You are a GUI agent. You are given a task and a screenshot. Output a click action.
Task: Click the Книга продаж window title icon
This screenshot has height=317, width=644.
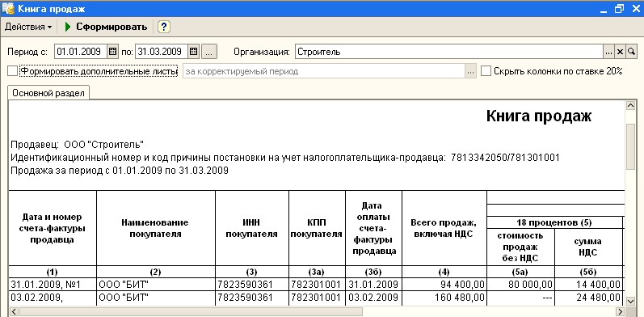(8, 8)
